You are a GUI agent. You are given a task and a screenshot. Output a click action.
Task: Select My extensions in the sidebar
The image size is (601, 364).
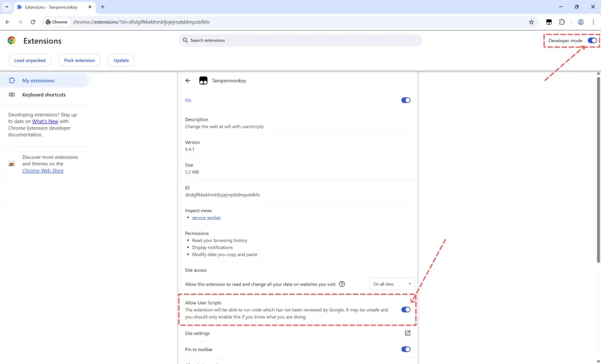pyautogui.click(x=38, y=80)
